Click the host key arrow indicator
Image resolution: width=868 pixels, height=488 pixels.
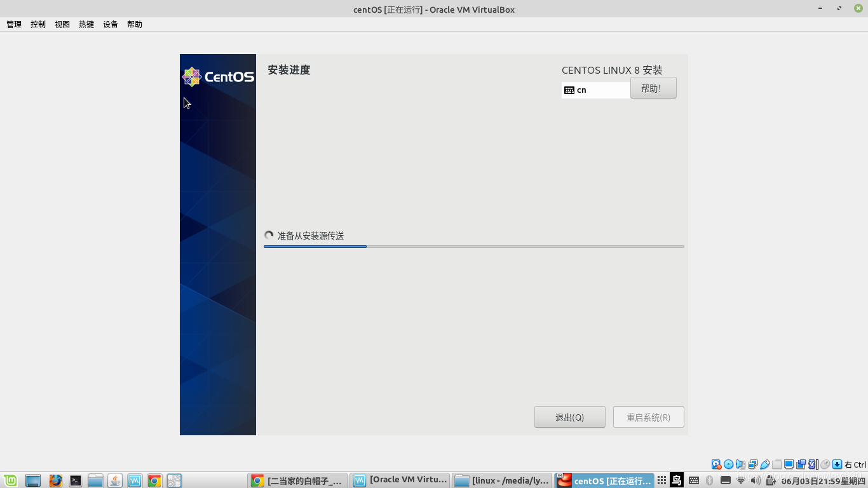coord(837,464)
